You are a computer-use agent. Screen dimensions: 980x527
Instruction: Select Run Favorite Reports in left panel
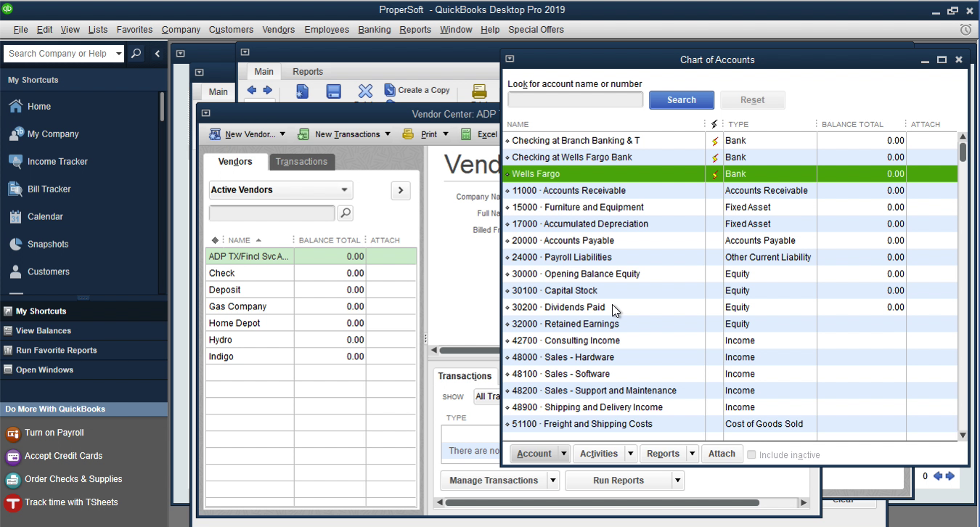coord(56,351)
